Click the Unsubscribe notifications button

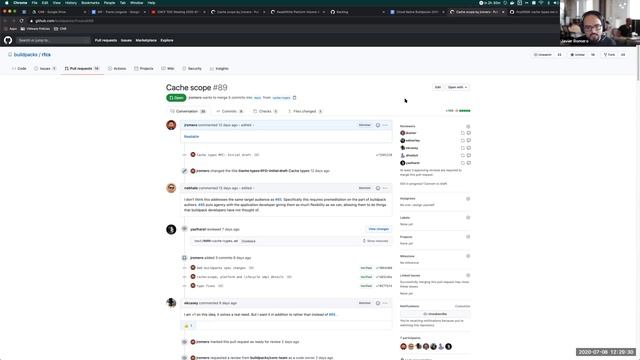click(x=435, y=314)
